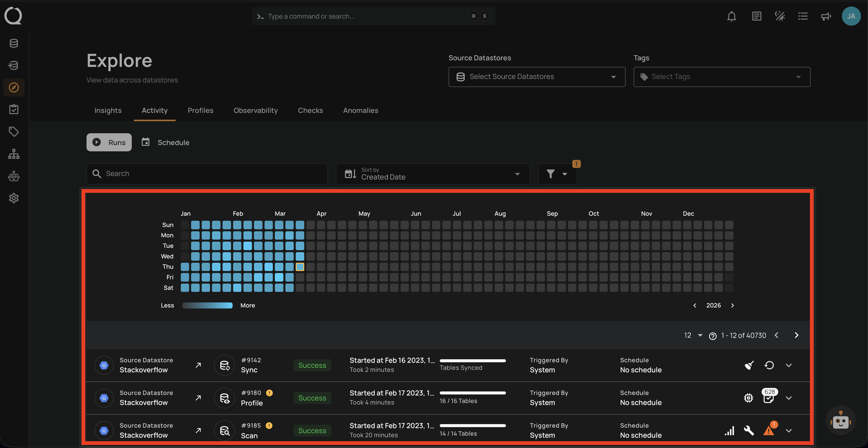Viewport: 868px width, 448px height.
Task: Open the Tags sidebar icon
Action: click(x=14, y=131)
